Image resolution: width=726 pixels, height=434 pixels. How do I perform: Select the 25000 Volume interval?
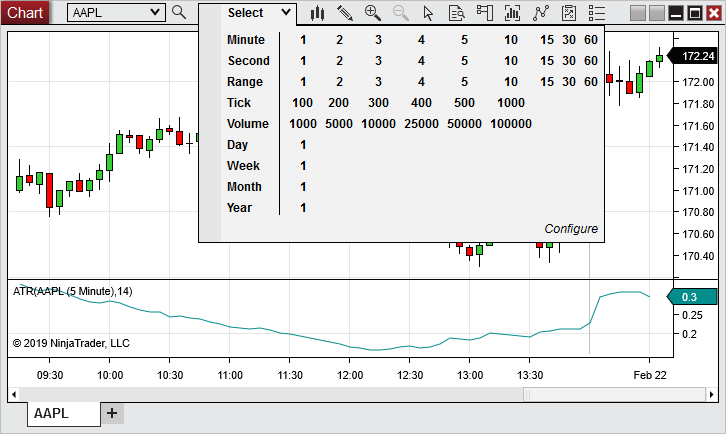[x=421, y=124]
